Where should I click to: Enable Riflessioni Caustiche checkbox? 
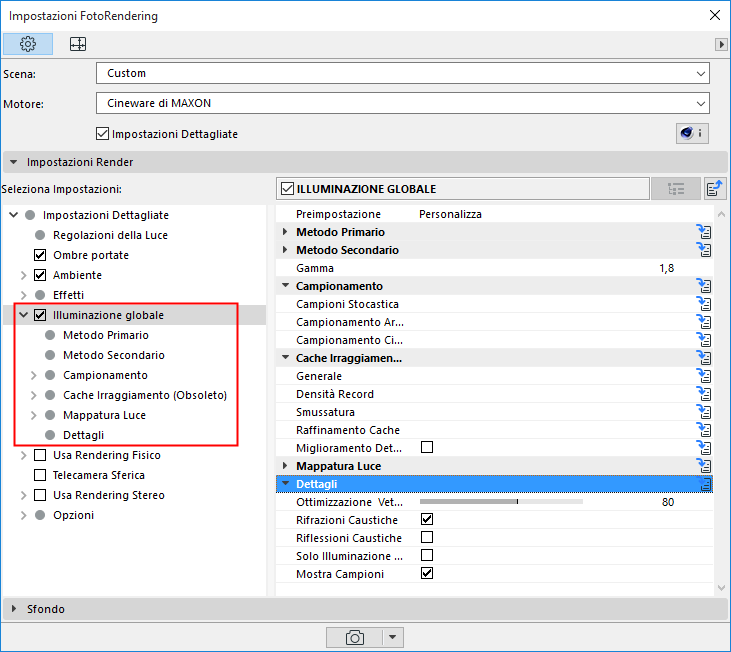pos(427,537)
